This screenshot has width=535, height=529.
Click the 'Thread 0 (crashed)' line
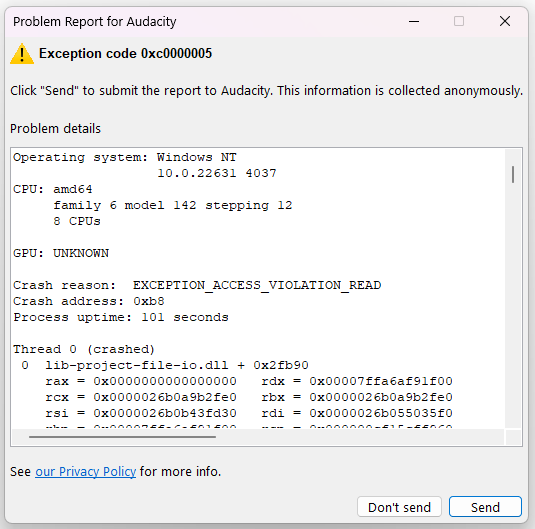tap(84, 349)
